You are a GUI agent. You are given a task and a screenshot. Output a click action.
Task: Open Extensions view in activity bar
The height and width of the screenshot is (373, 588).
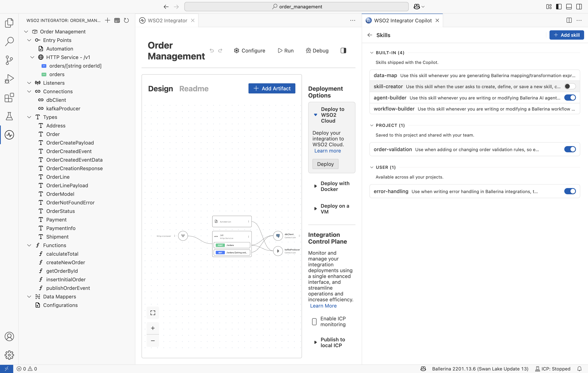pyautogui.click(x=9, y=98)
